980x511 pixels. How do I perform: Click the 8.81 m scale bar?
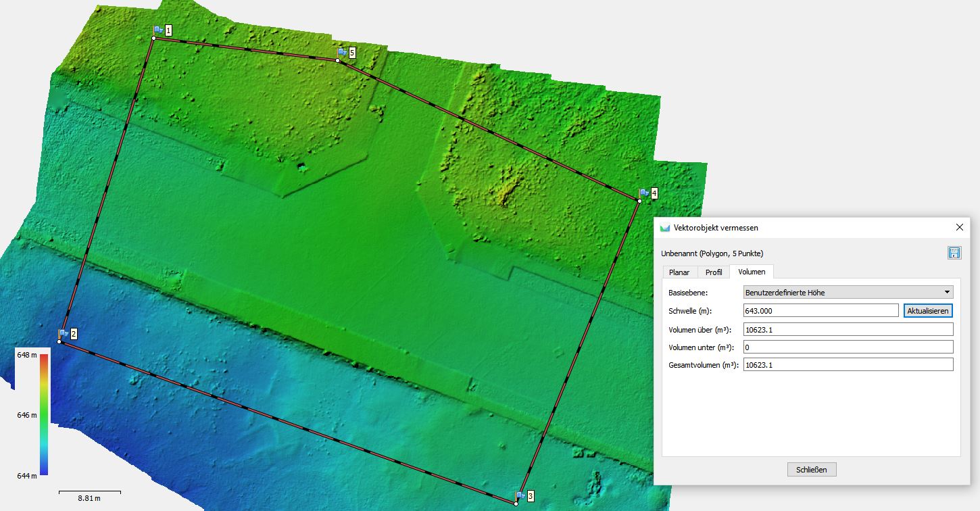(90, 494)
